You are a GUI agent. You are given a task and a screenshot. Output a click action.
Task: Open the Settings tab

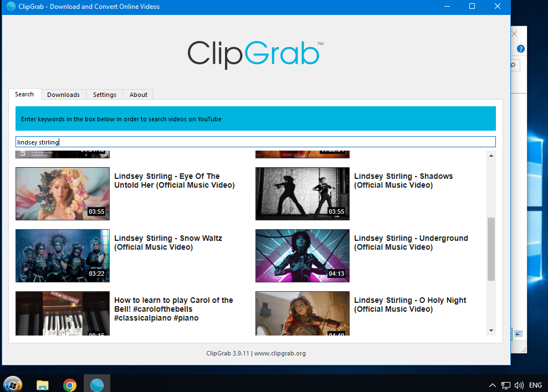(105, 95)
